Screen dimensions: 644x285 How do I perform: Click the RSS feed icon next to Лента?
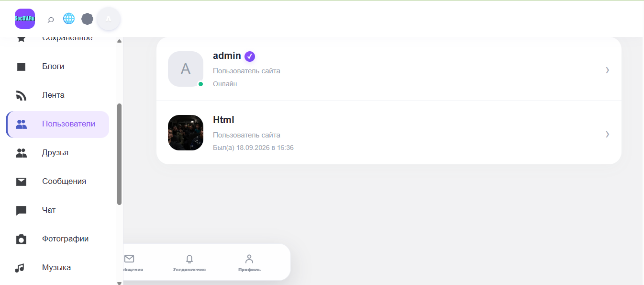[x=21, y=95]
